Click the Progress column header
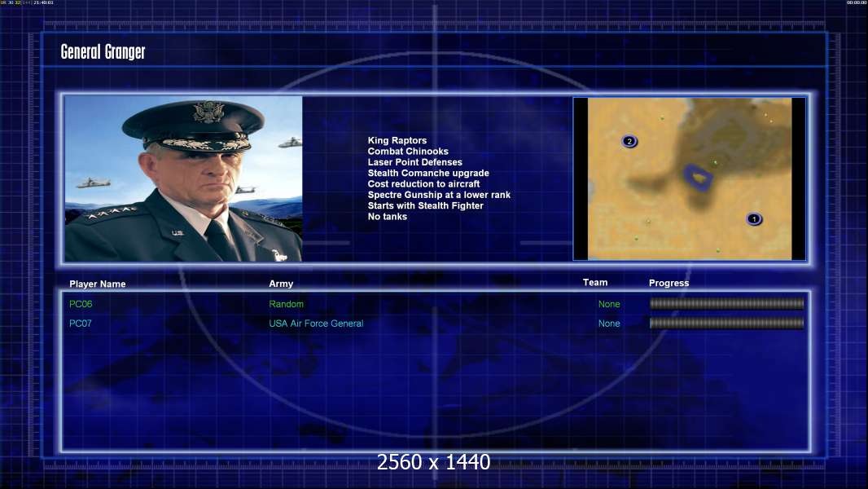This screenshot has width=868, height=489. point(669,283)
